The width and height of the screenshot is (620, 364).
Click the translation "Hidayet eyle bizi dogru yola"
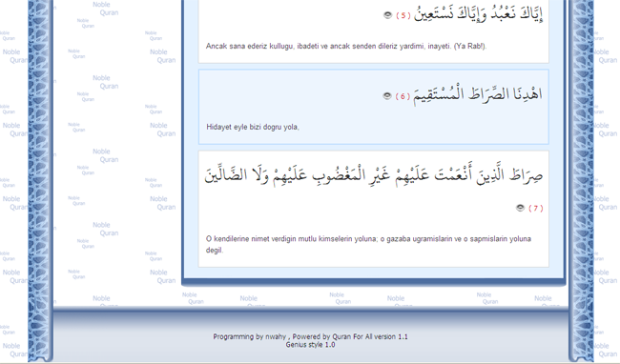click(x=253, y=127)
